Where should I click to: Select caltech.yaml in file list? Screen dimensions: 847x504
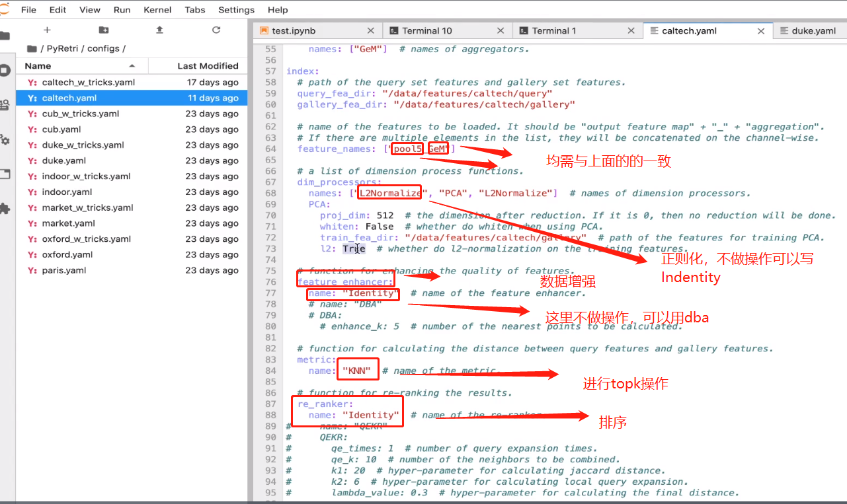(132, 98)
